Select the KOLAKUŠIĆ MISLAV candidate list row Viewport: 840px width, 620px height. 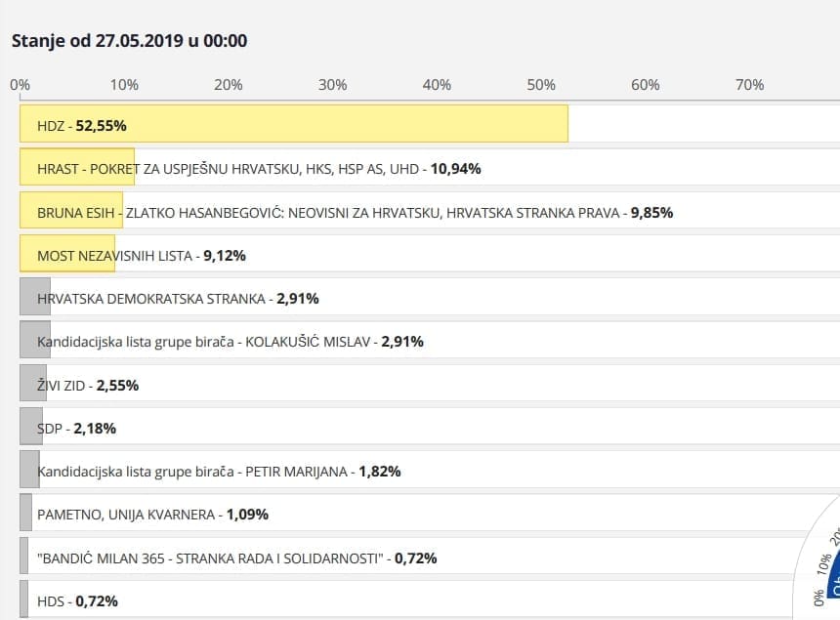(230, 342)
